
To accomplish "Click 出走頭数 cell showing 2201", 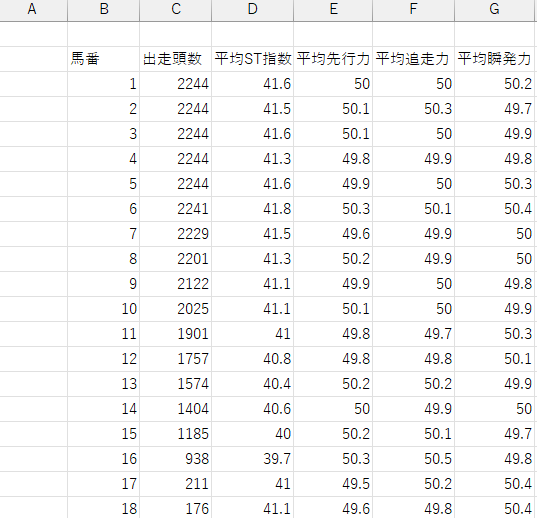I will point(175,259).
